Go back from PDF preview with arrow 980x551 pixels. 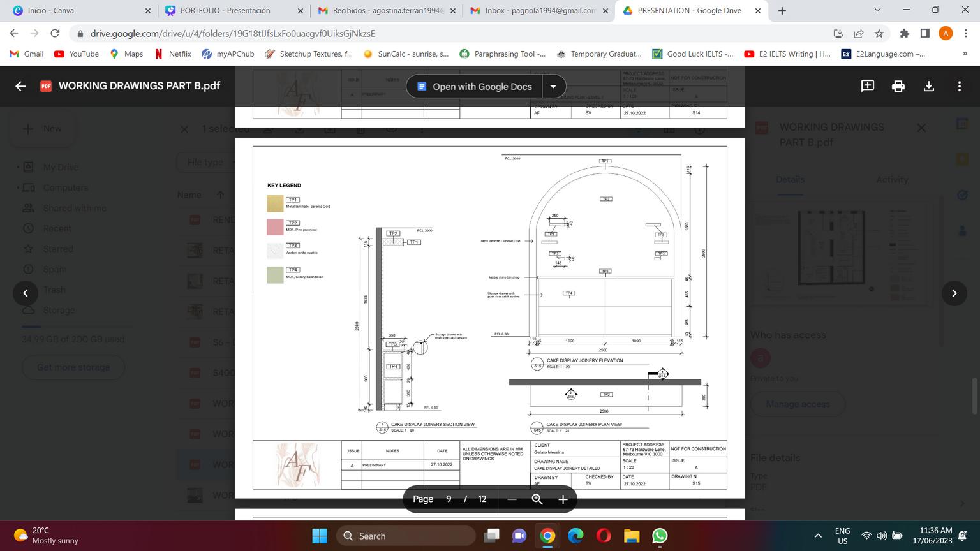point(20,86)
